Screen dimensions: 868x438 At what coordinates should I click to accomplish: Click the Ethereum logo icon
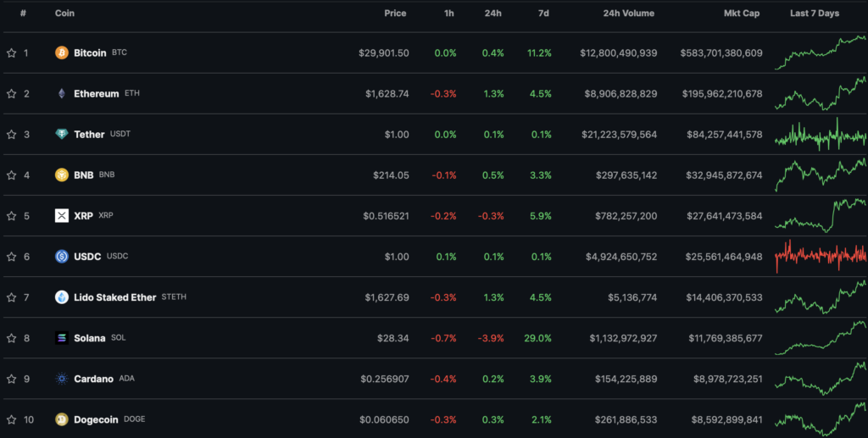[62, 94]
